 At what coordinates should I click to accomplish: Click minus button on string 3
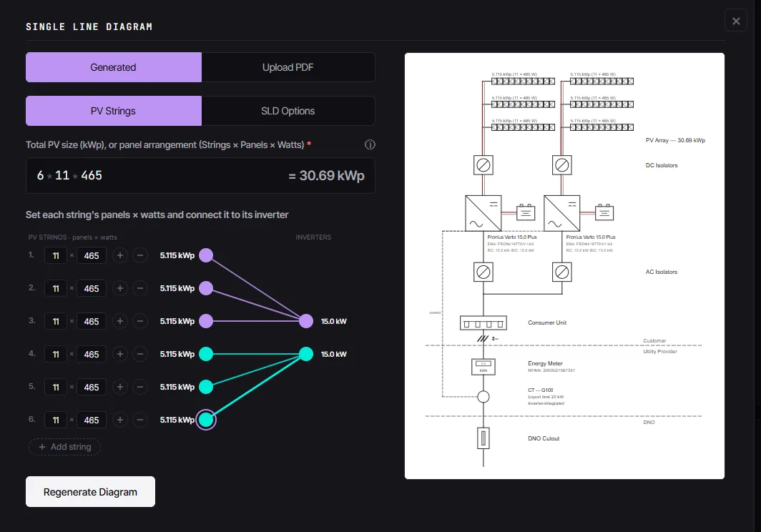(x=140, y=321)
